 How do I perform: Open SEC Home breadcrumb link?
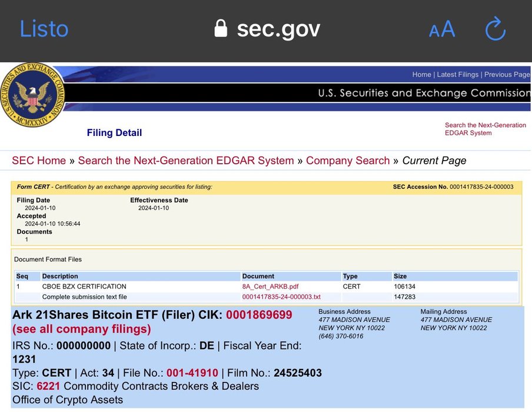[x=39, y=161]
